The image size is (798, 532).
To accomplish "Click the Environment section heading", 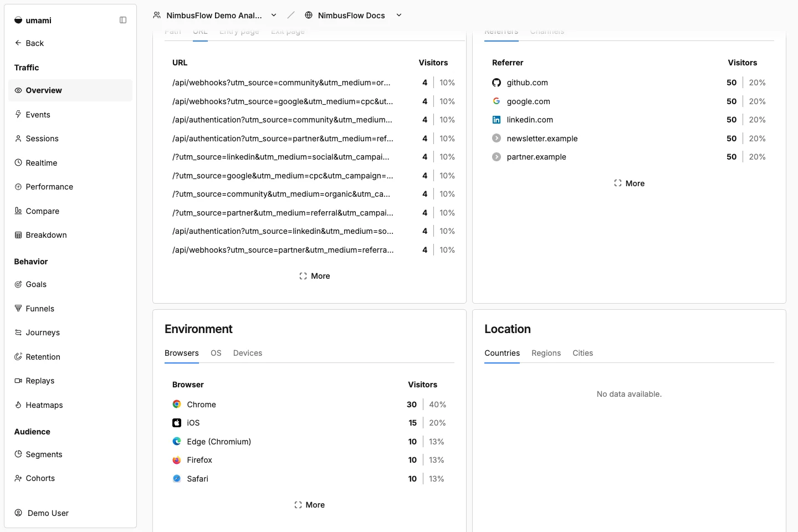I will [198, 329].
